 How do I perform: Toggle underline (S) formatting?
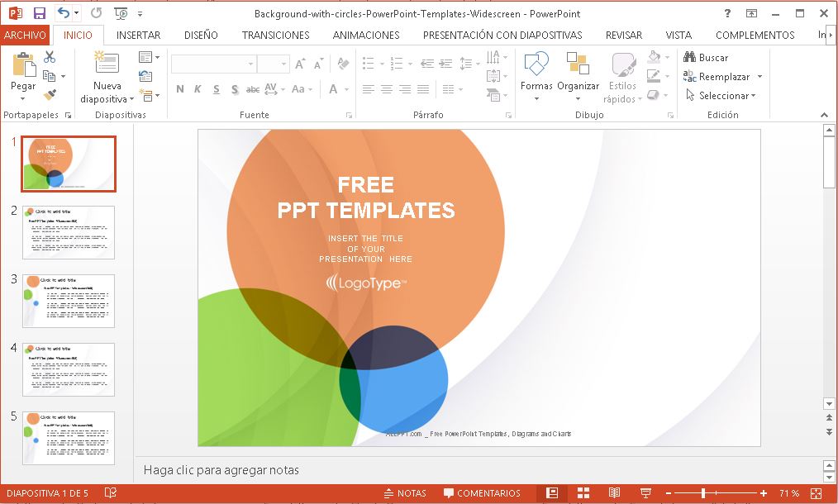(216, 89)
